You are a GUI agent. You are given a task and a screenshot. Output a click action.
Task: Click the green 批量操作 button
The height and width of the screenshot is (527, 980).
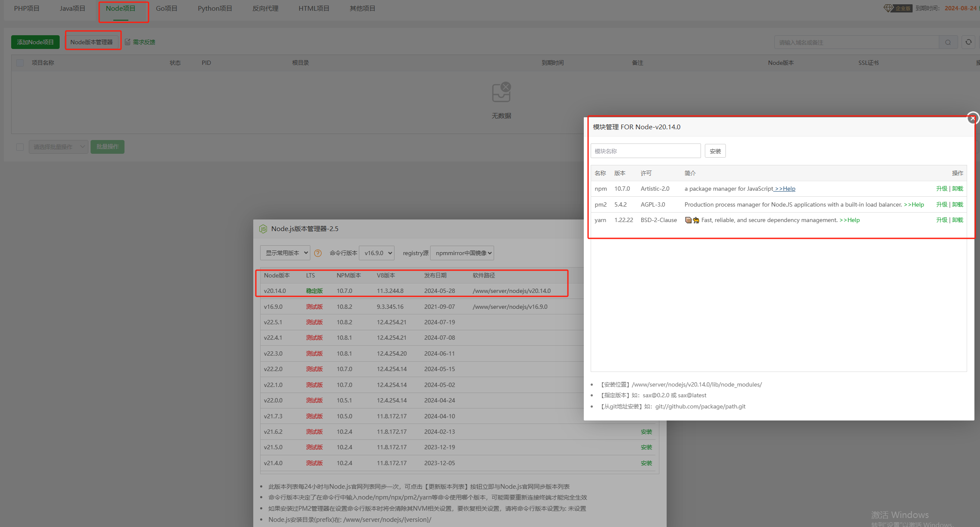coord(107,147)
